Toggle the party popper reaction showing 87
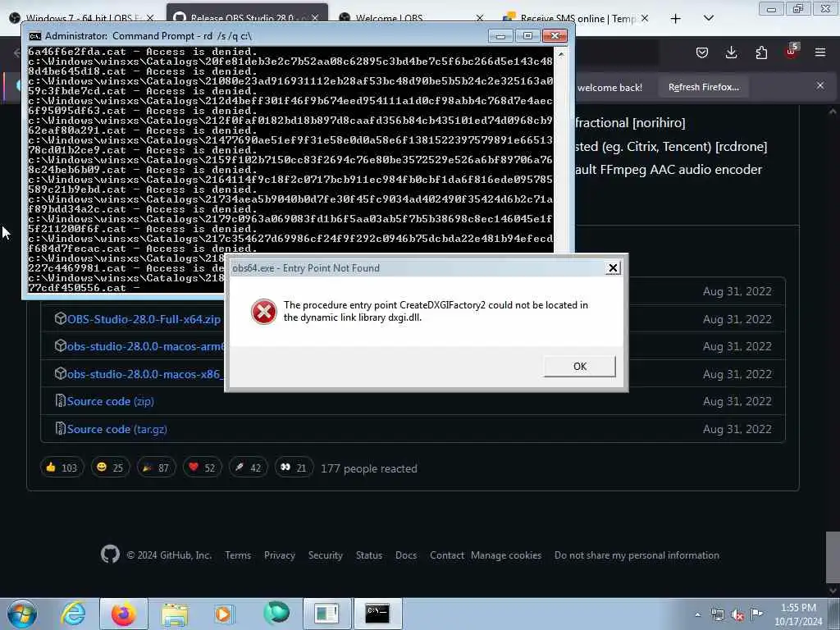Screen dimensions: 840x630 click(x=156, y=468)
